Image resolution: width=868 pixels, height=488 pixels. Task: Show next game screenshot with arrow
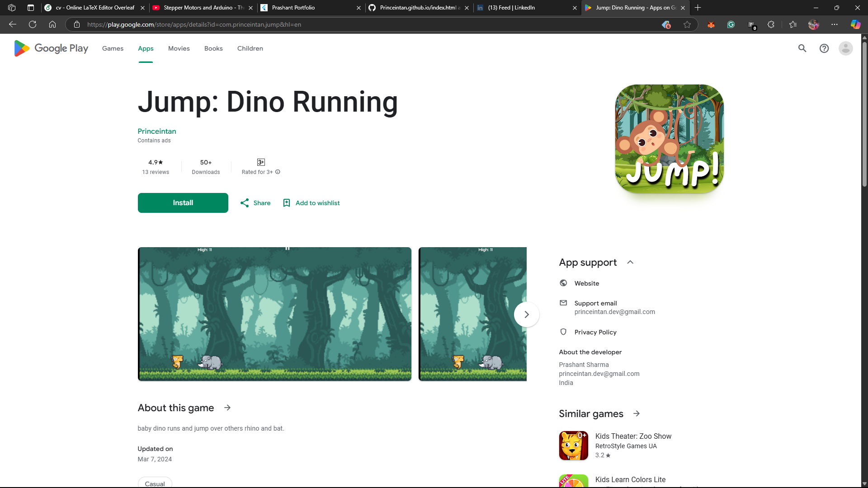(527, 314)
